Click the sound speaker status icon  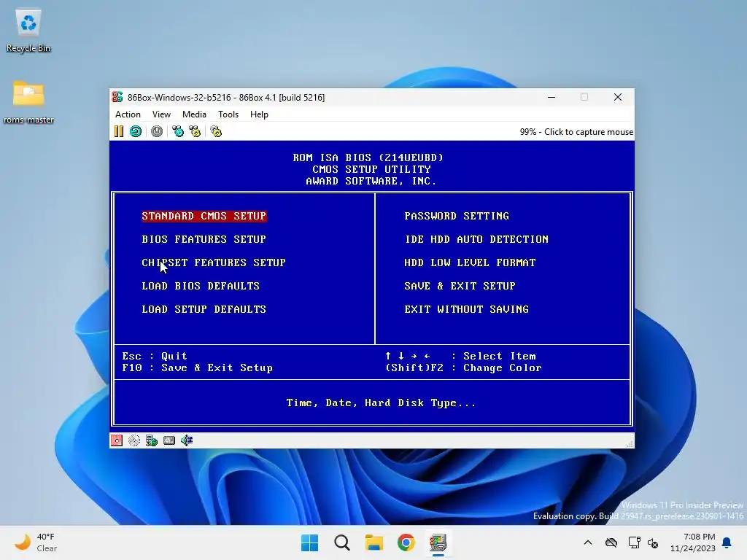pyautogui.click(x=187, y=440)
